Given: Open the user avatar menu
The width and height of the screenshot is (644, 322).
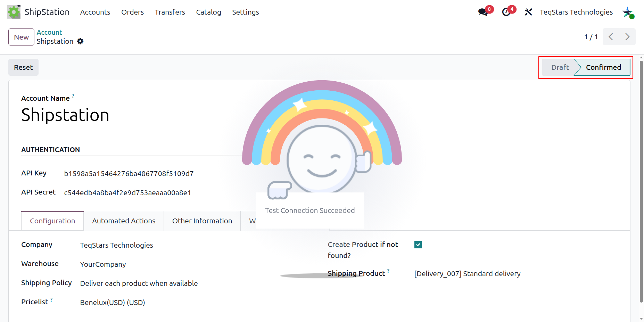Looking at the screenshot, I should point(628,12).
